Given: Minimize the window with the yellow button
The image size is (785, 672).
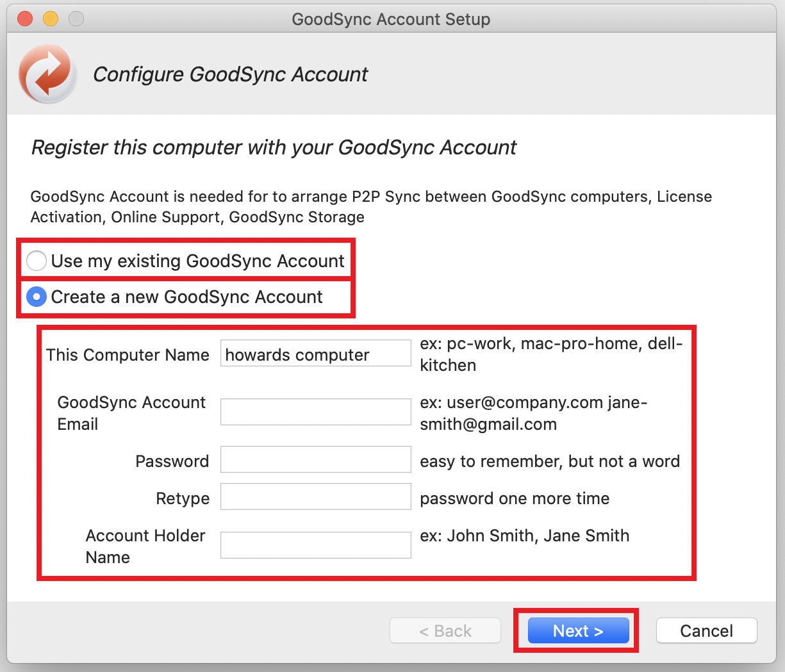Looking at the screenshot, I should tap(51, 19).
